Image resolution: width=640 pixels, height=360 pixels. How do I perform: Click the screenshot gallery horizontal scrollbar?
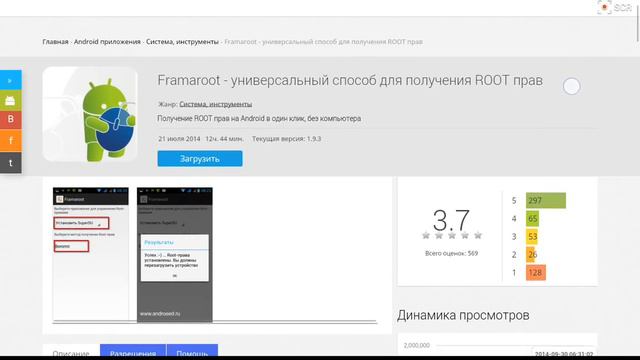(x=215, y=322)
